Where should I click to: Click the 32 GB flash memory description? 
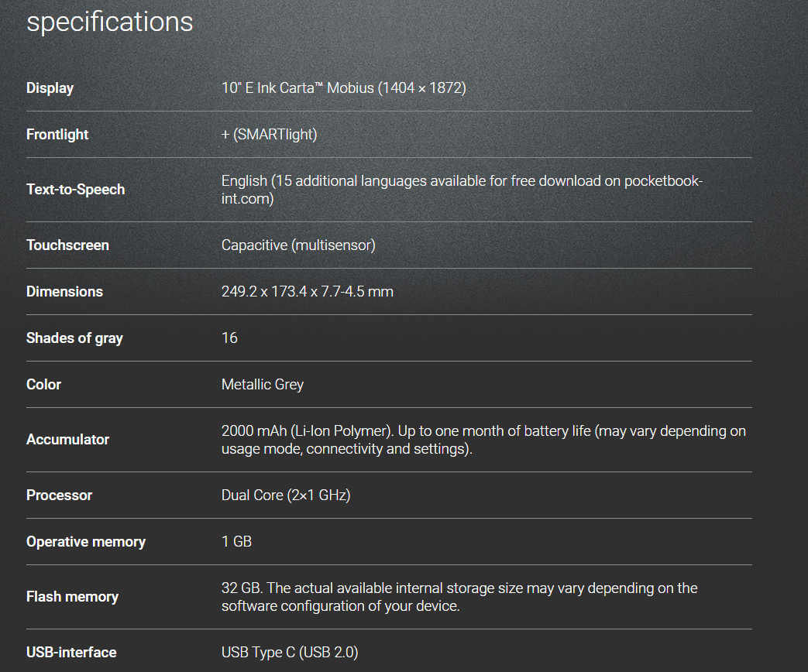point(459,597)
